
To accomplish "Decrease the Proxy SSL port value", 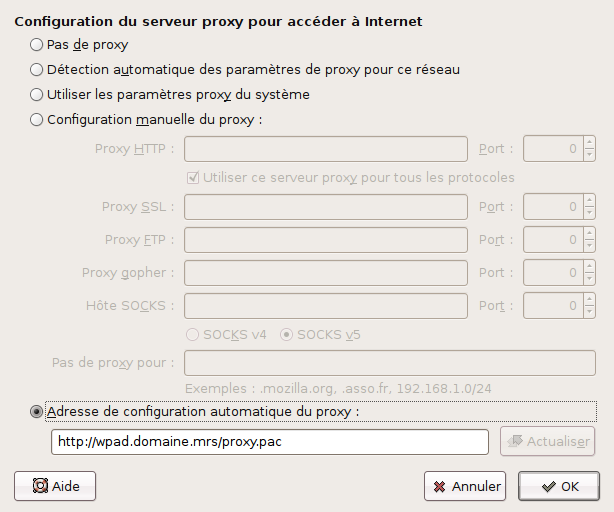I will point(589,213).
